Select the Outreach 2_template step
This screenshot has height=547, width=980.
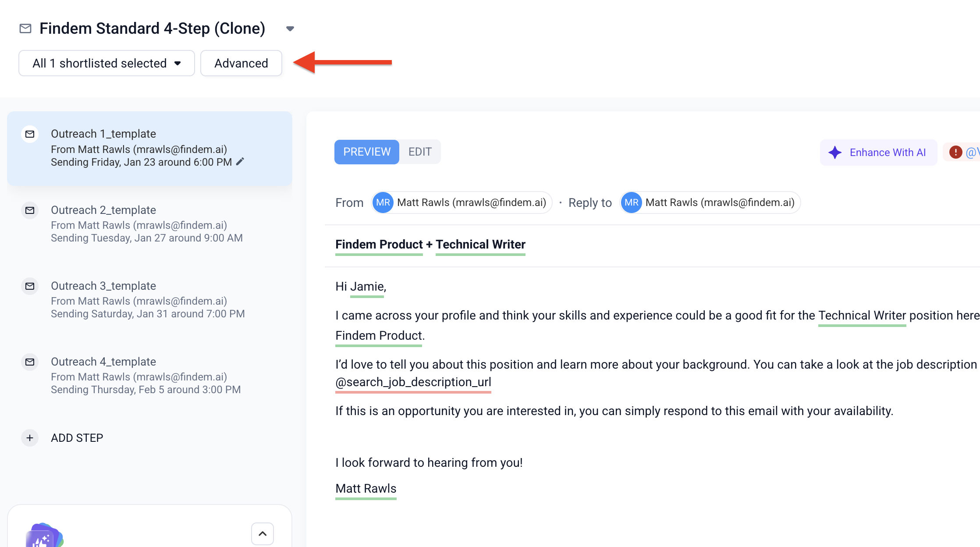coord(149,224)
